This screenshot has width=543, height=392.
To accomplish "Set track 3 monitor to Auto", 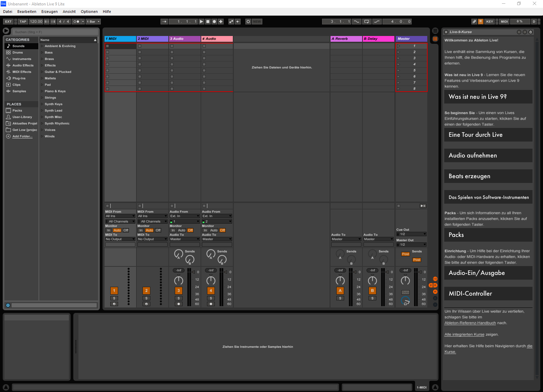I will (x=182, y=230).
